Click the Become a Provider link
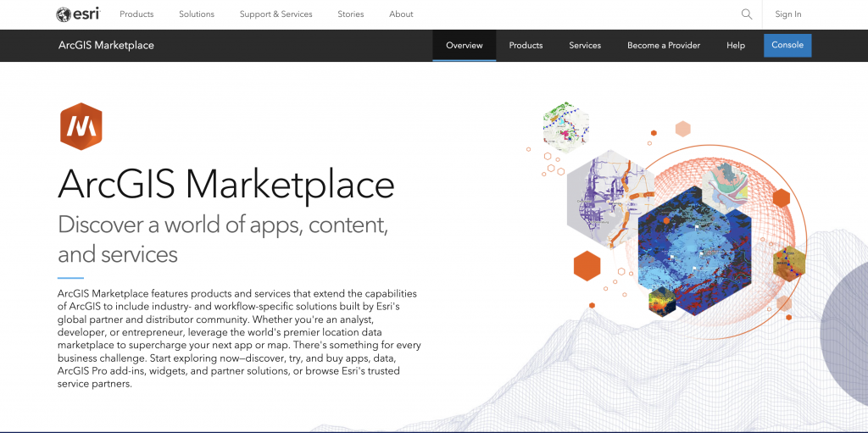This screenshot has width=868, height=433. point(663,46)
